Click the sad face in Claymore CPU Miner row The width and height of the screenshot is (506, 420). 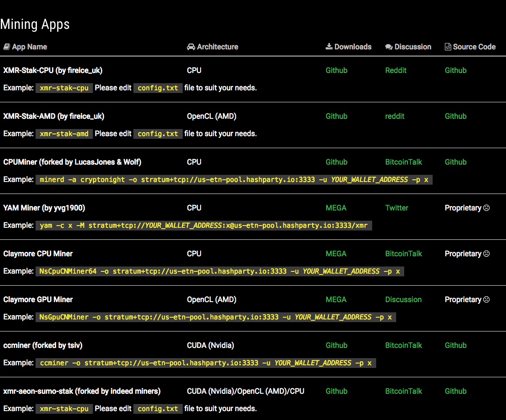486,254
